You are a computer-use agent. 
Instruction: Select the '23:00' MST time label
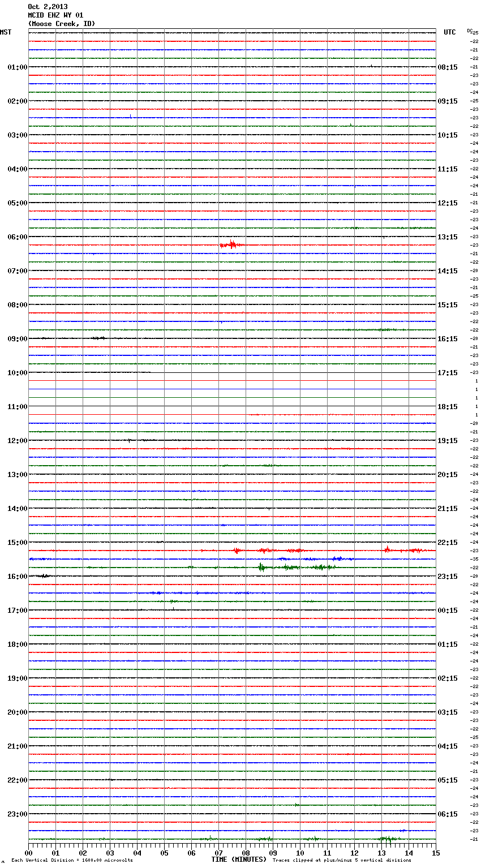tap(18, 814)
